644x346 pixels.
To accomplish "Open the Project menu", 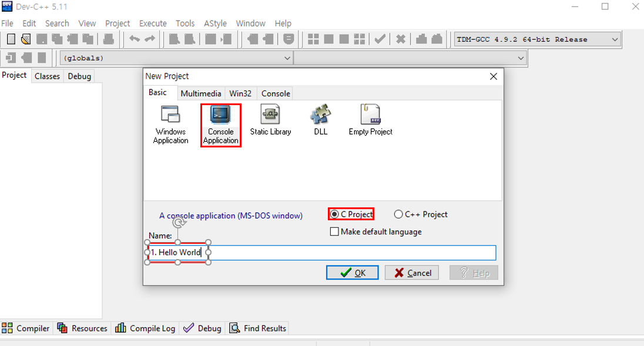I will [118, 23].
